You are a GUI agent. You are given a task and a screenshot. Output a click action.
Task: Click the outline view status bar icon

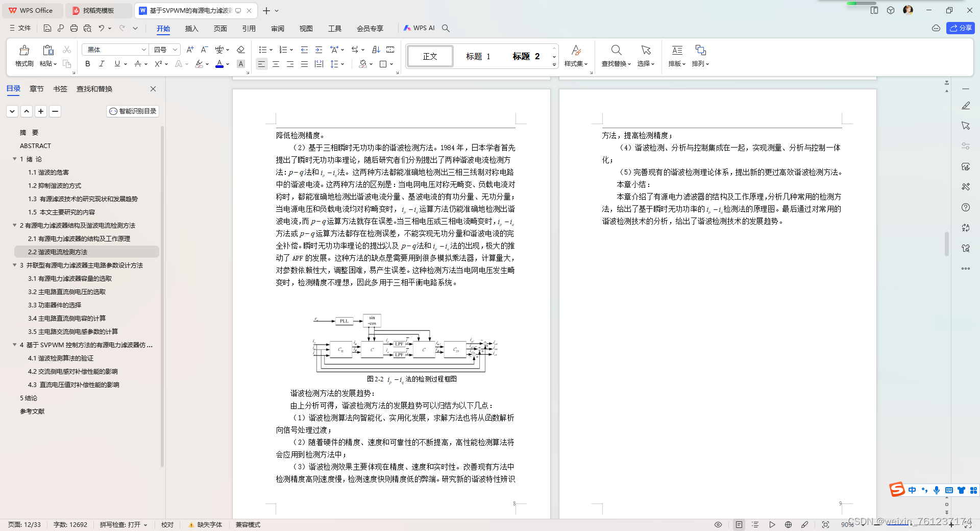755,524
